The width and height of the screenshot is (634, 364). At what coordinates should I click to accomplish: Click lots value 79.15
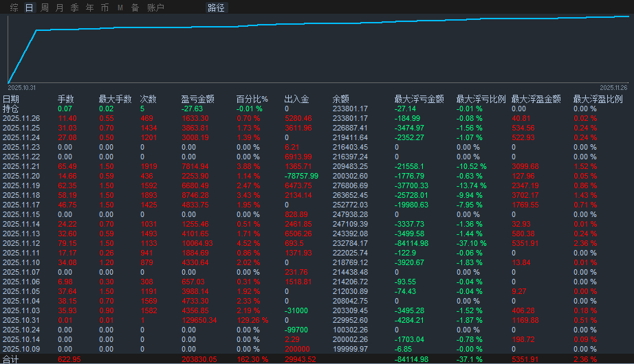[67, 244]
